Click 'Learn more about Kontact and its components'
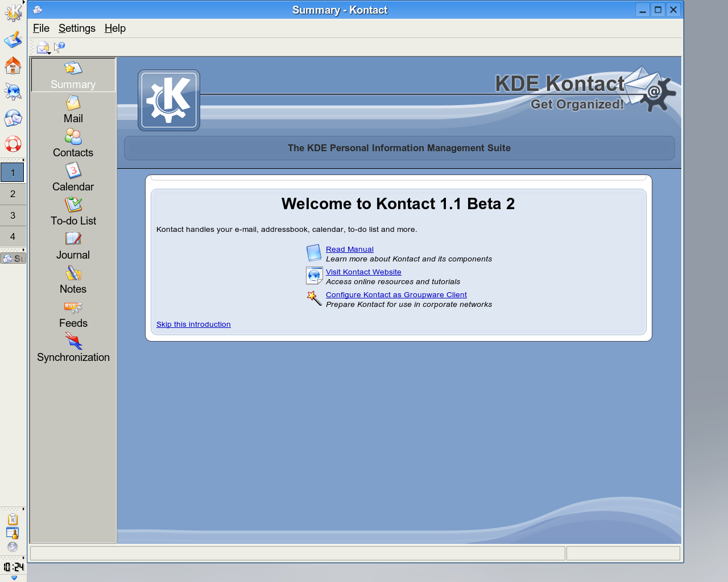The height and width of the screenshot is (582, 728). (409, 259)
